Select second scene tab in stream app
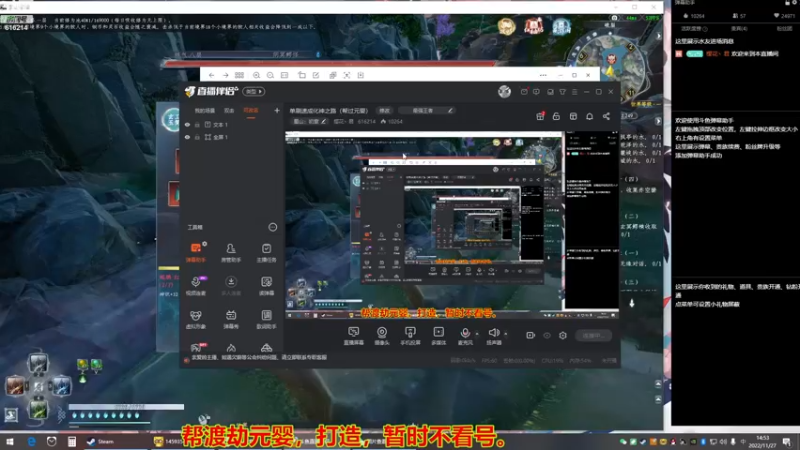The image size is (800, 450). (229, 110)
